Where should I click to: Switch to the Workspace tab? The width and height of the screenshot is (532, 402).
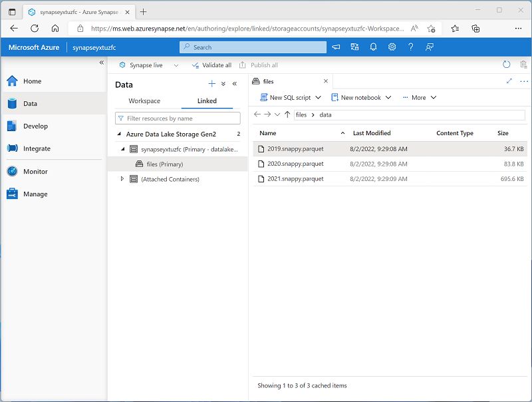144,101
